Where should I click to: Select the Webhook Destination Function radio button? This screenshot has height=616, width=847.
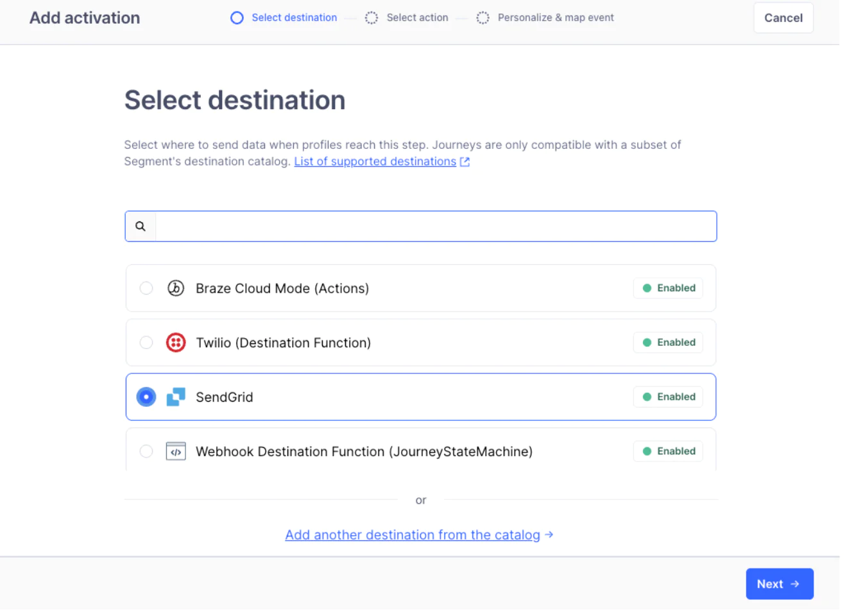click(146, 452)
